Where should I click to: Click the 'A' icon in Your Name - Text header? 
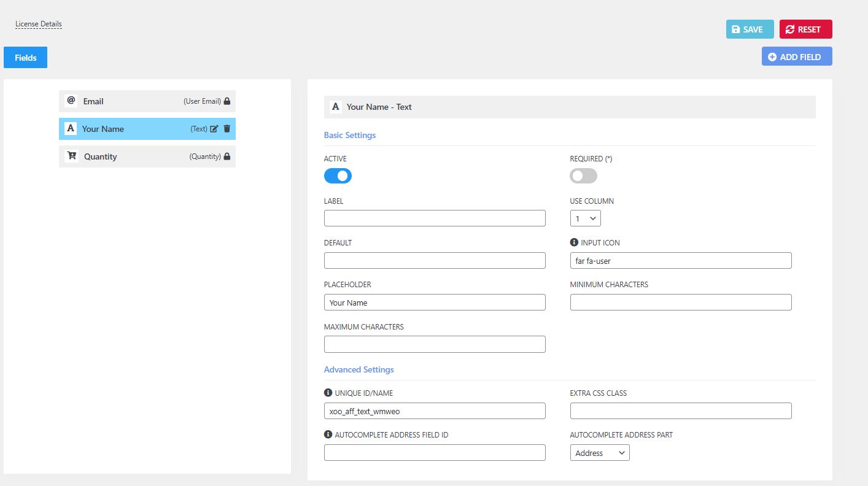(x=336, y=106)
